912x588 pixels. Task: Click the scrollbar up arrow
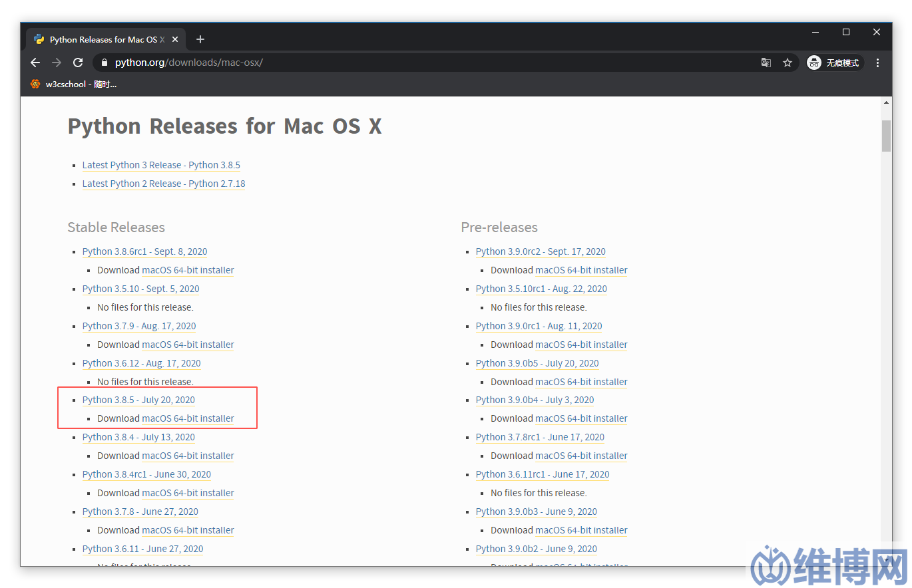886,102
